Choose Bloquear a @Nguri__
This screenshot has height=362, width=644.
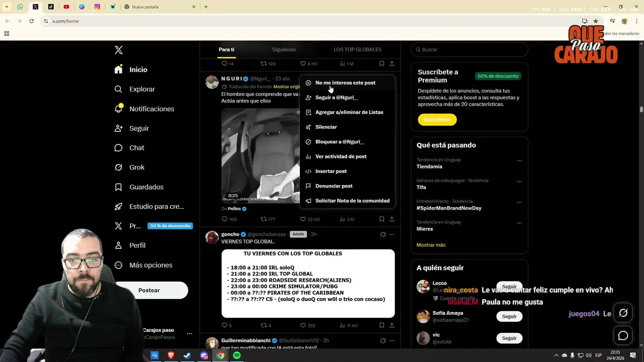tap(347, 142)
